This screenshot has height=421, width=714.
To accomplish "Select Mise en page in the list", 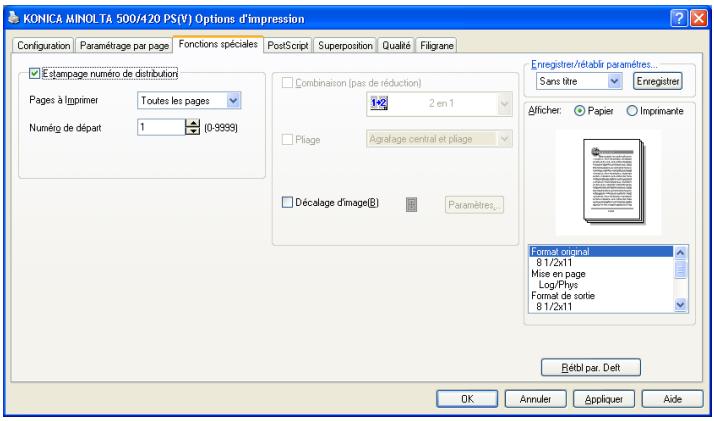I will pyautogui.click(x=601, y=274).
